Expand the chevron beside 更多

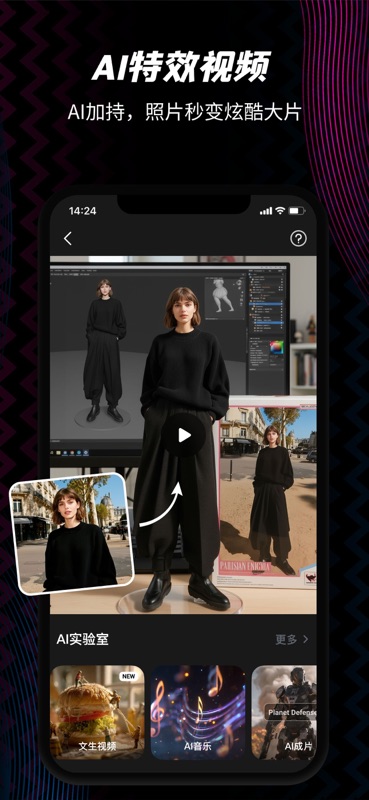(306, 639)
